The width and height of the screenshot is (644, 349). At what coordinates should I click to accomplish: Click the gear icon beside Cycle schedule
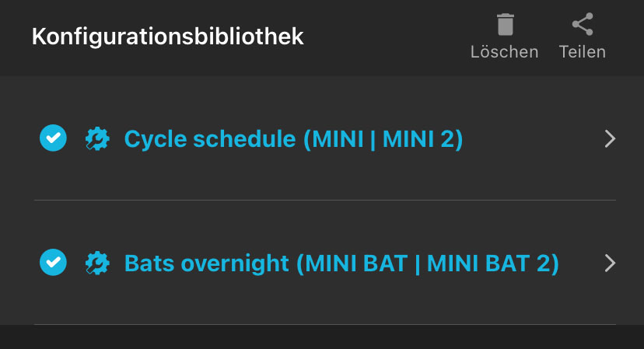97,139
